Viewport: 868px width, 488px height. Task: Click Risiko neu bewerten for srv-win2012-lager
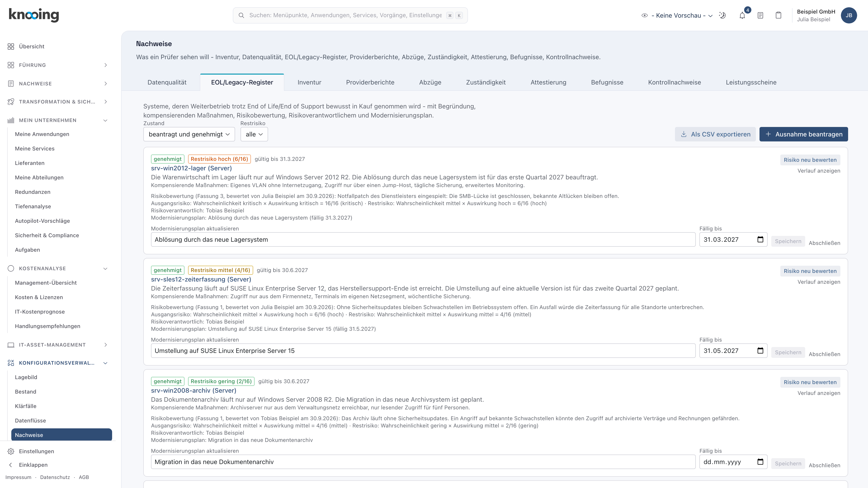pos(810,160)
